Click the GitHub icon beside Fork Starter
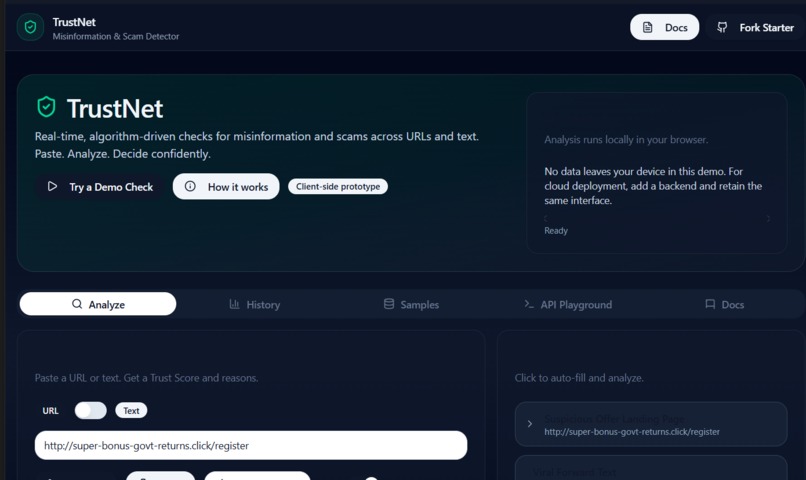806x480 pixels. point(722,27)
